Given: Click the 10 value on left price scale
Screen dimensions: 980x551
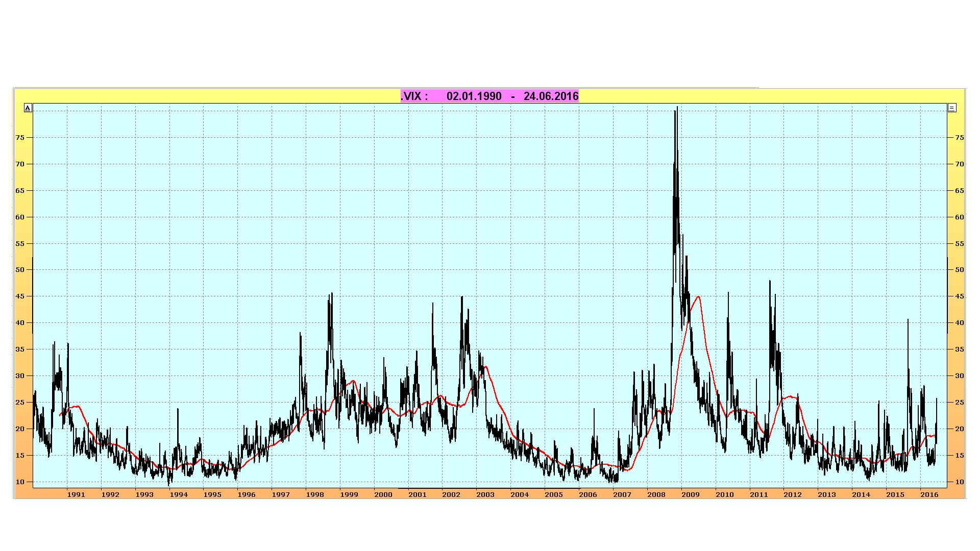Looking at the screenshot, I should click(x=20, y=482).
